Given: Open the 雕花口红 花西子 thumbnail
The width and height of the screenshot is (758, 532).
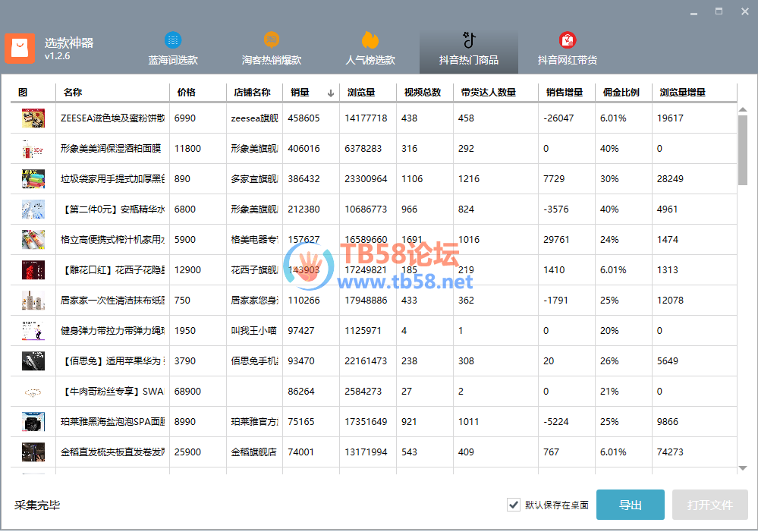Looking at the screenshot, I should tap(33, 270).
